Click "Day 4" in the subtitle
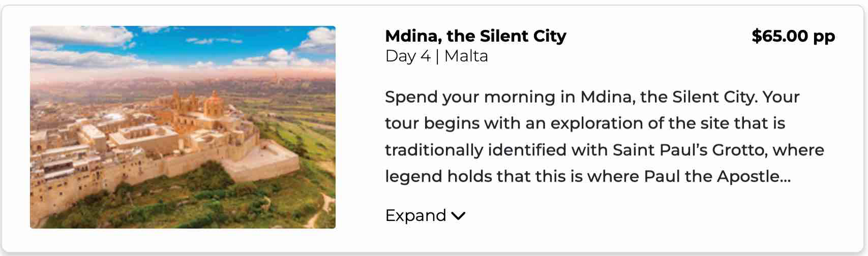 [408, 56]
